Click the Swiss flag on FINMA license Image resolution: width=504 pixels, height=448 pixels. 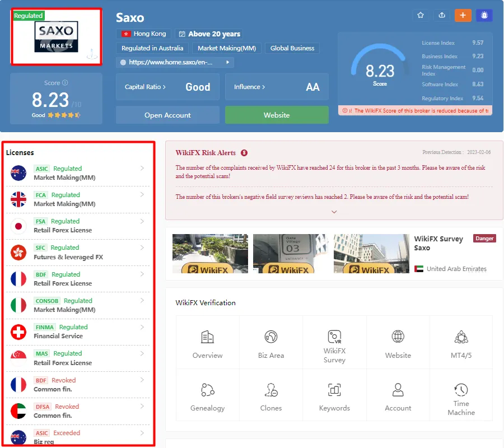point(18,332)
